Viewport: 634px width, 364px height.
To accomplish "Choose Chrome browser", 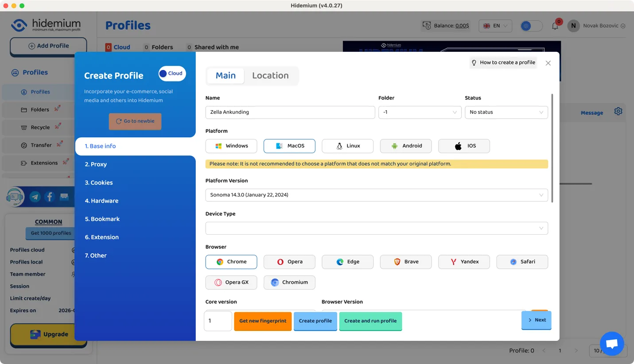I will click(231, 262).
